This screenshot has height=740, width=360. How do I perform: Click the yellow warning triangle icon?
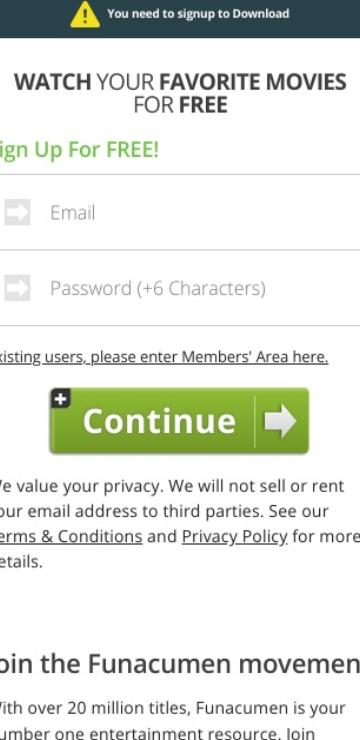click(x=85, y=15)
